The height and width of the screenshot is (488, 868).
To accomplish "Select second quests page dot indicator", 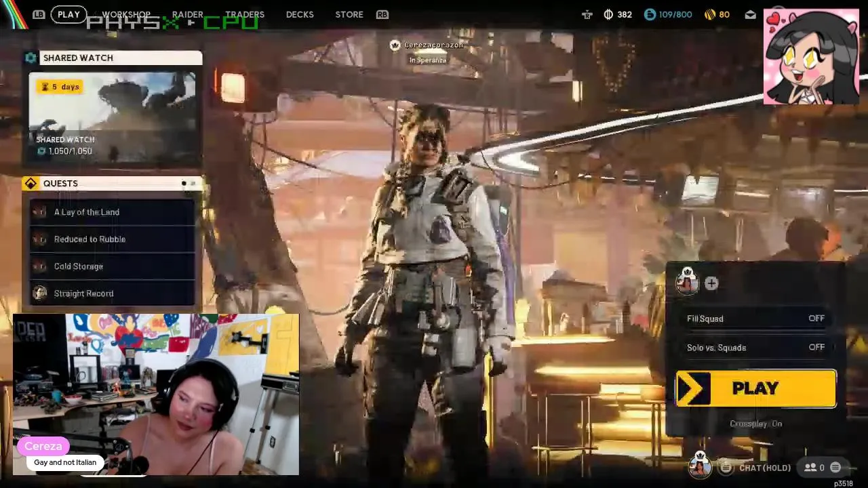I will (193, 184).
